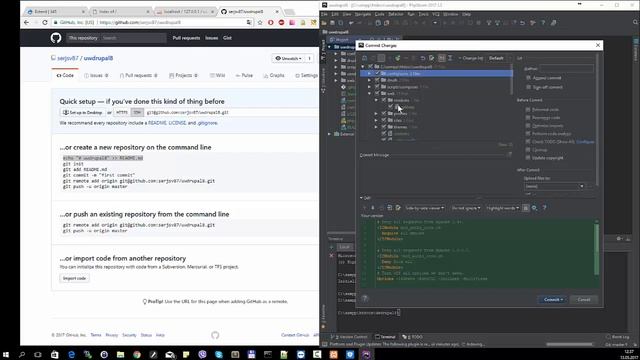
Task: Click the diff help question-mark icon
Action: pyautogui.click(x=544, y=208)
